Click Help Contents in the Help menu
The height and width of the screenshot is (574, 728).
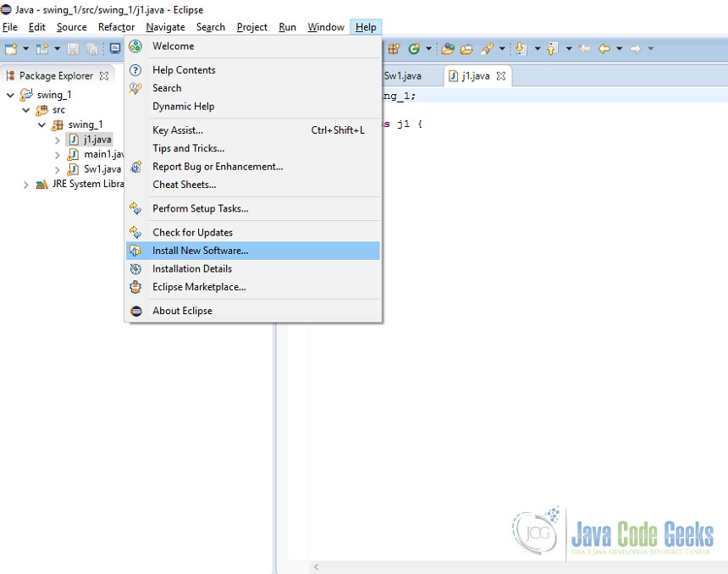183,69
